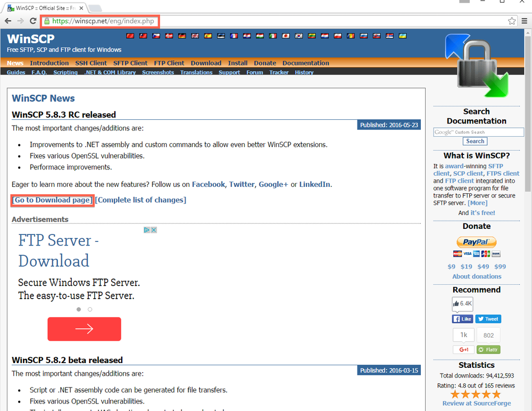
Task: Close the ad with X icon
Action: pos(154,230)
